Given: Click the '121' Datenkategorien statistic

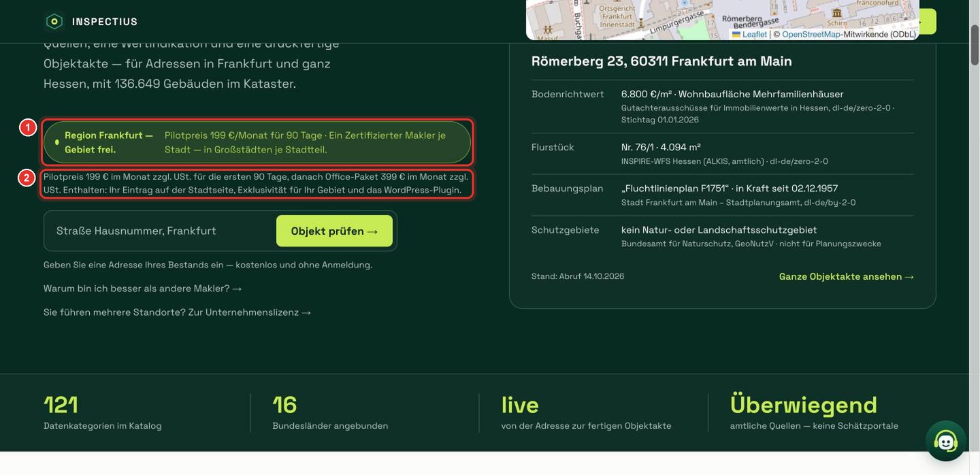Looking at the screenshot, I should (61, 405).
